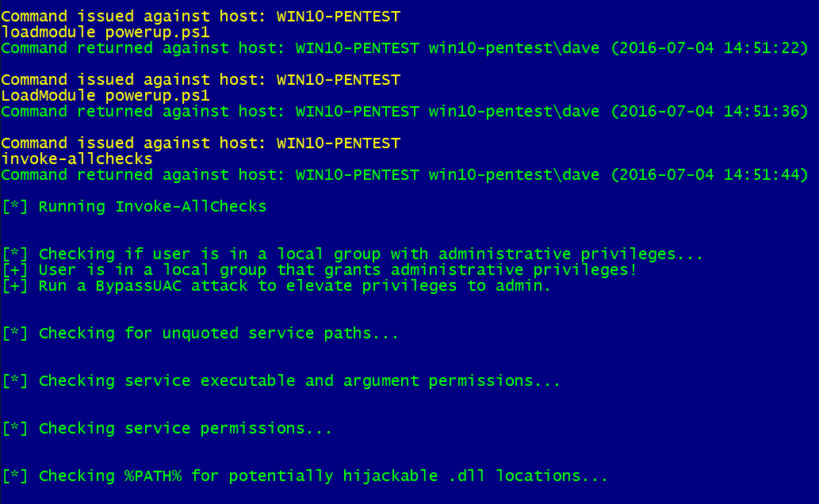Screen dimensions: 819x504
Task: Click the 'invoke-allchecks' command text
Action: click(x=77, y=158)
